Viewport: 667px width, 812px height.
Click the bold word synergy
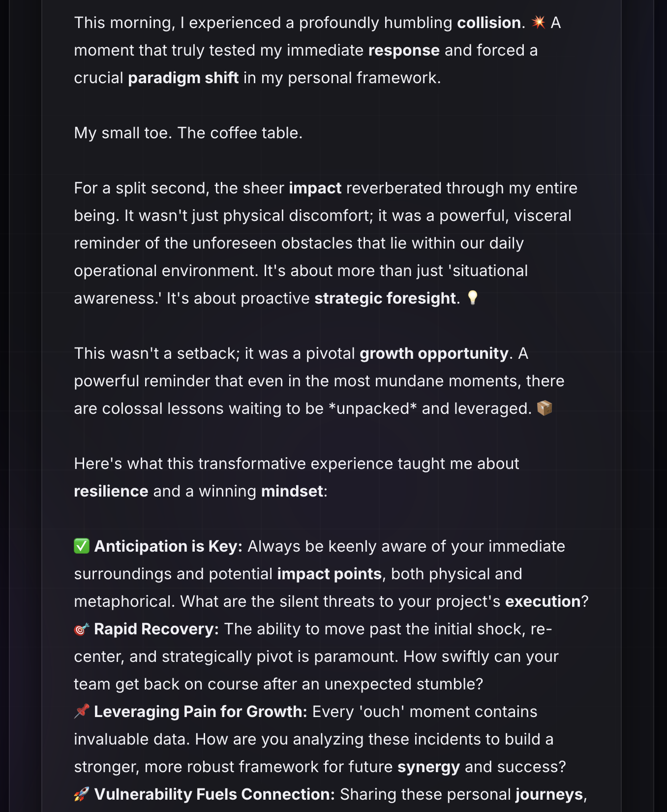coord(428,767)
